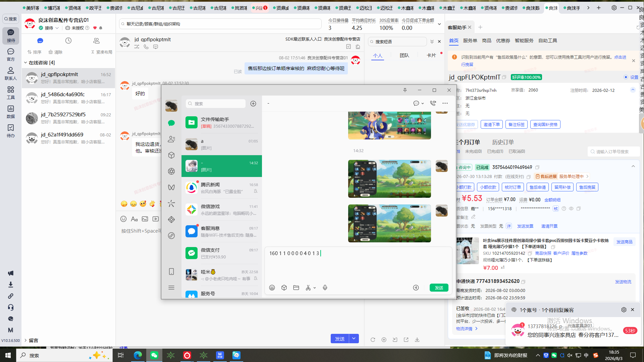
Task: Click the scissors screenshot icon in WeChat
Action: coord(308,288)
